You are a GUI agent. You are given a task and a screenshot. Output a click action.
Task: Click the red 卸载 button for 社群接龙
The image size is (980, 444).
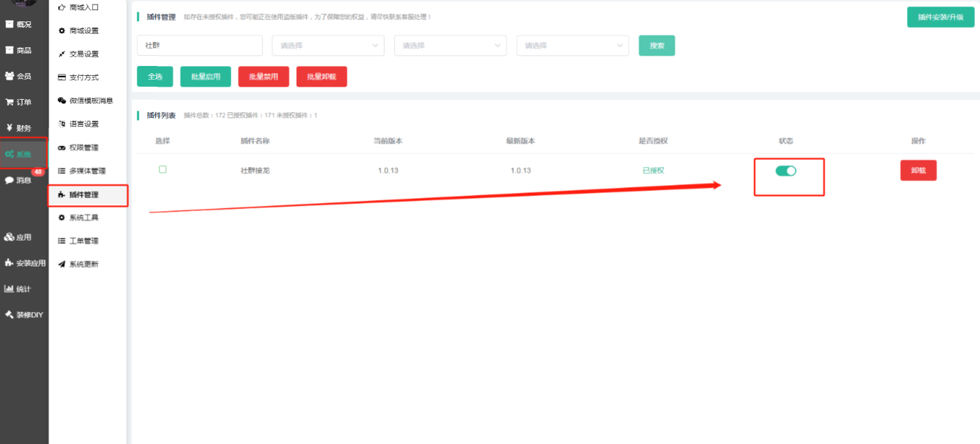[918, 170]
